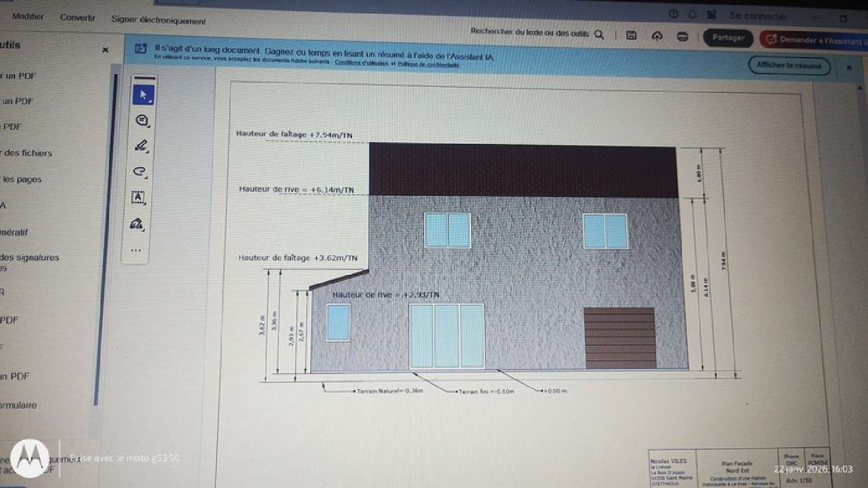Click the save floppy disk icon
The width and height of the screenshot is (868, 488).
[x=631, y=36]
